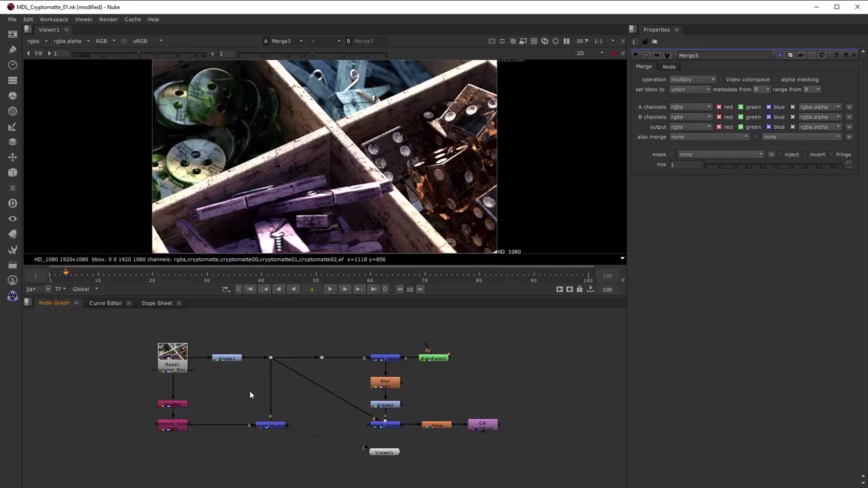Select the Blur node in the node graph
This screenshot has height=488, width=868.
click(x=385, y=382)
